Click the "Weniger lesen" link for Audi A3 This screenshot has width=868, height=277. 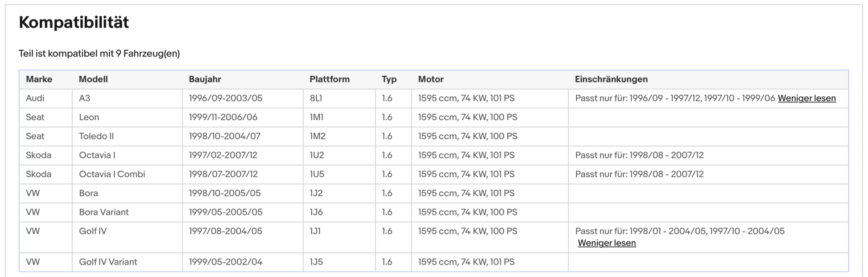(806, 98)
